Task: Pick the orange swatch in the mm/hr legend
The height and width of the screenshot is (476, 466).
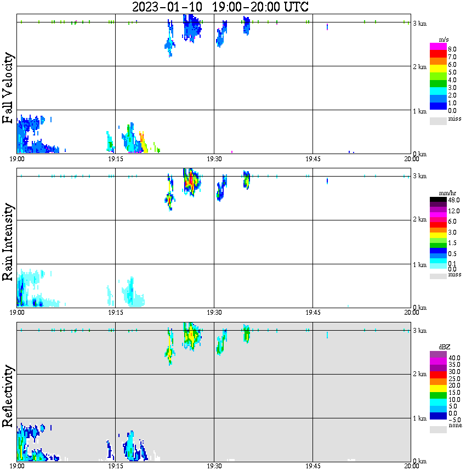Action: coord(438,230)
